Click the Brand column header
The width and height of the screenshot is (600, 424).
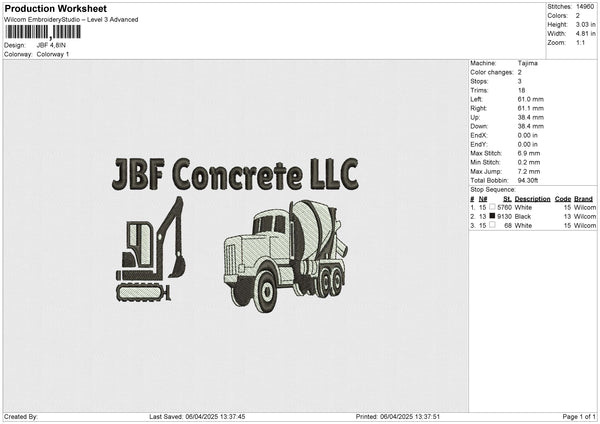coord(584,198)
